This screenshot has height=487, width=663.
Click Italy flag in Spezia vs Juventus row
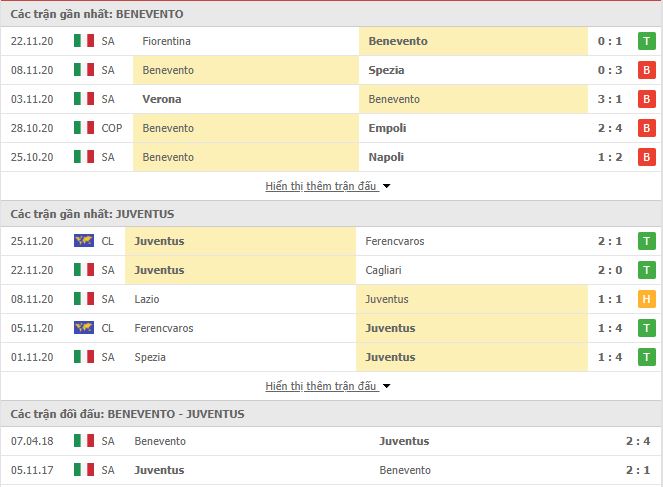pos(84,357)
